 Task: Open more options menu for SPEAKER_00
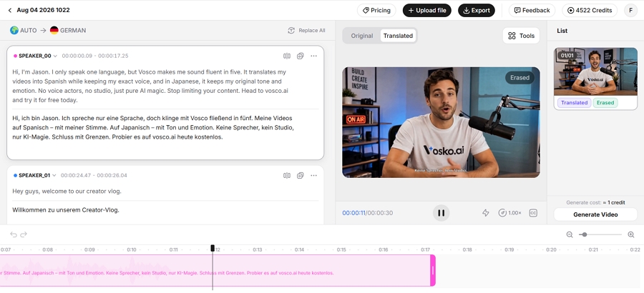coord(314,56)
